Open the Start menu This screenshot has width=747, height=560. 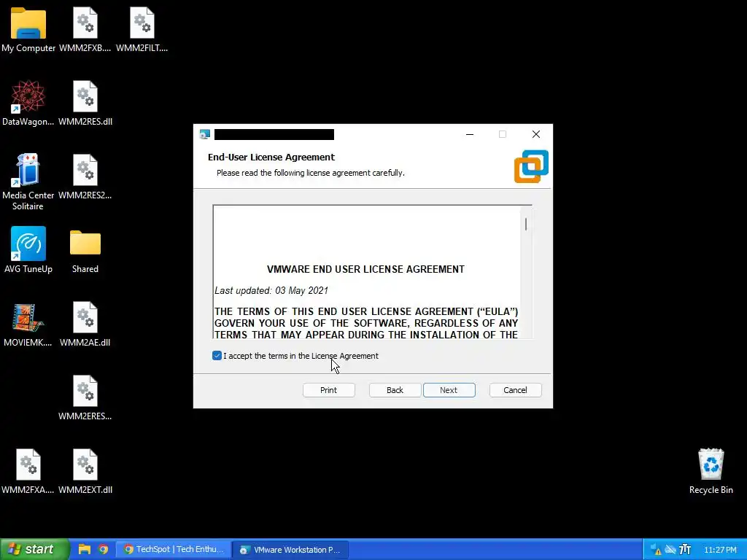coord(35,549)
